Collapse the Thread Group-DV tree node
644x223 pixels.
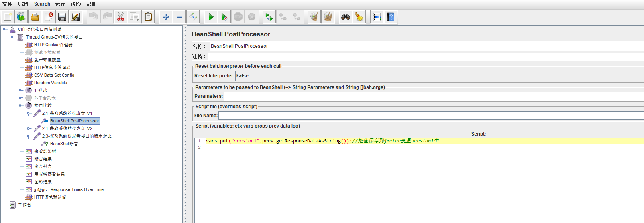(x=12, y=37)
